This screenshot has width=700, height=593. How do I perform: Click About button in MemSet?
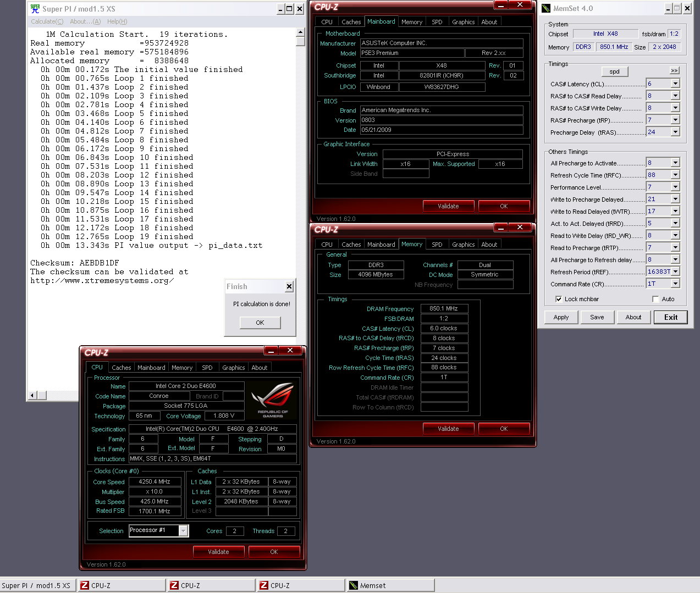pos(633,317)
